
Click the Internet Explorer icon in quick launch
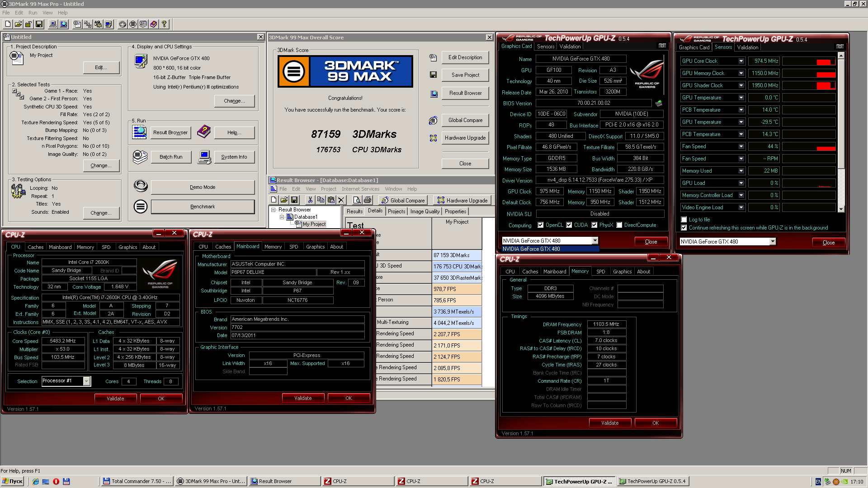pos(36,481)
